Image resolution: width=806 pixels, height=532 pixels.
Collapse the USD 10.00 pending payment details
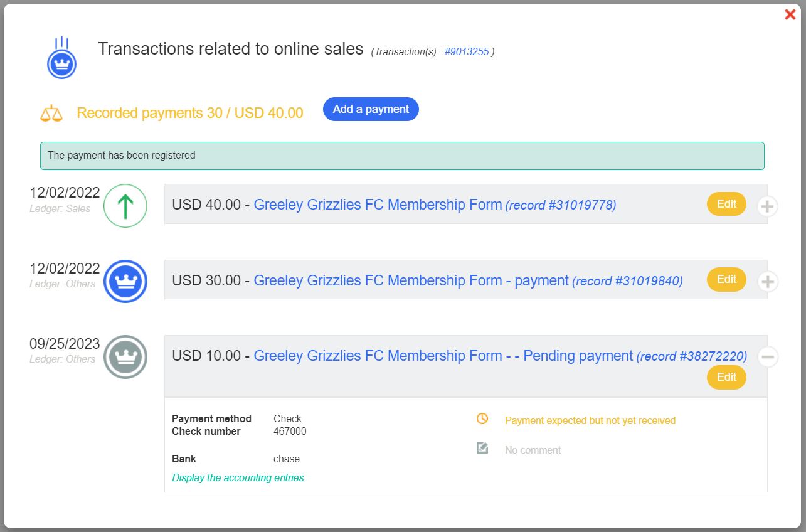pyautogui.click(x=768, y=357)
